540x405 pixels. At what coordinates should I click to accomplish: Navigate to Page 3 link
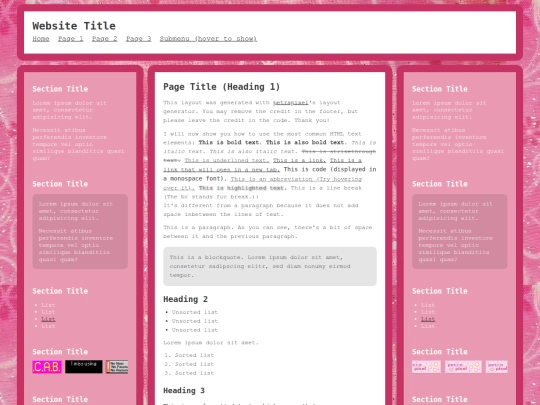tap(138, 39)
